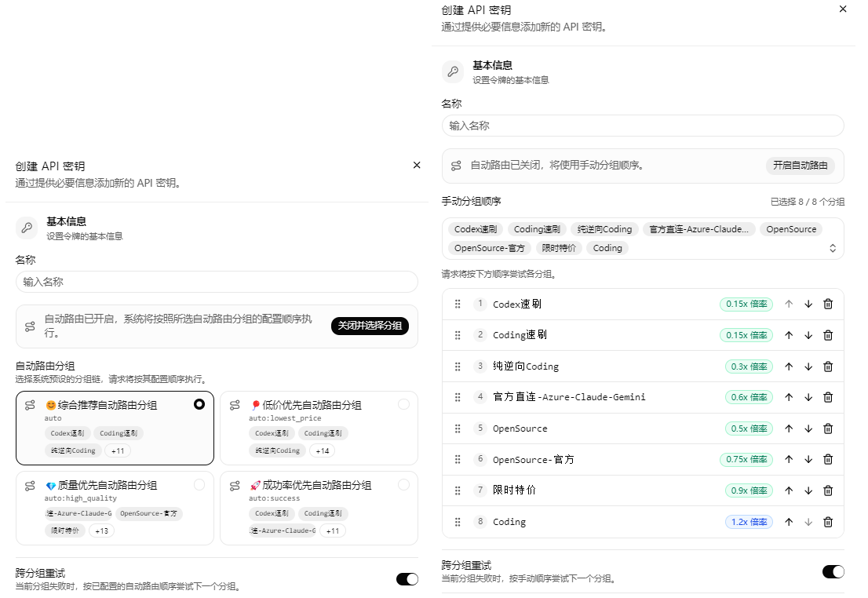Delete the 限时特价 group row
The image size is (868, 598).
[828, 490]
